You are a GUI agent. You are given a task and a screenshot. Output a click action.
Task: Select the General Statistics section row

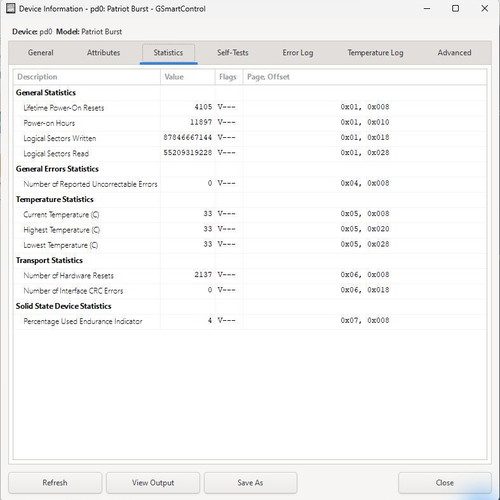250,93
